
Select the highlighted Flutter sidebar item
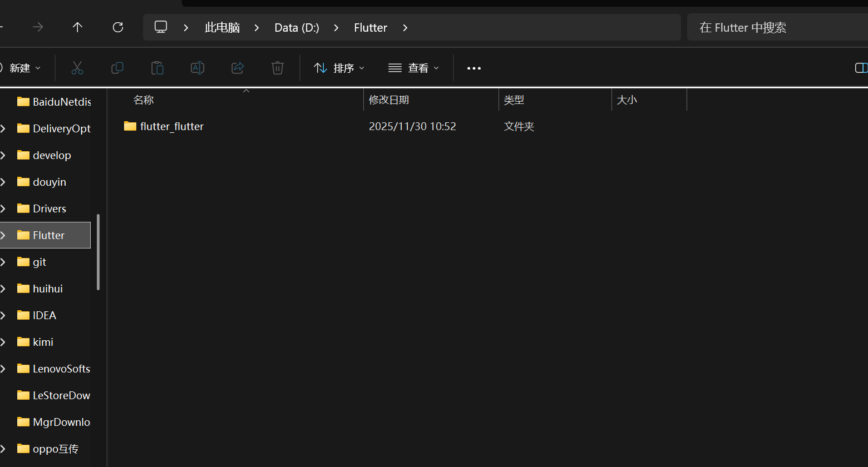[x=45, y=235]
